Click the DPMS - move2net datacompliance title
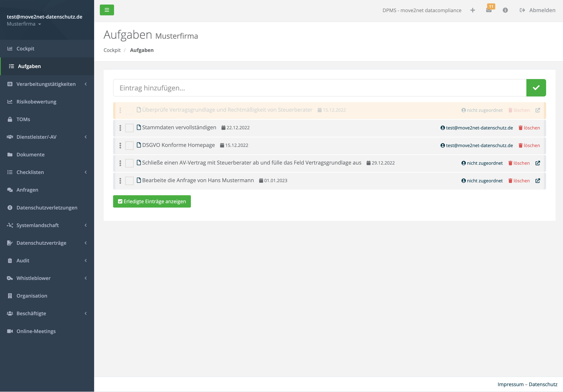 click(x=422, y=10)
